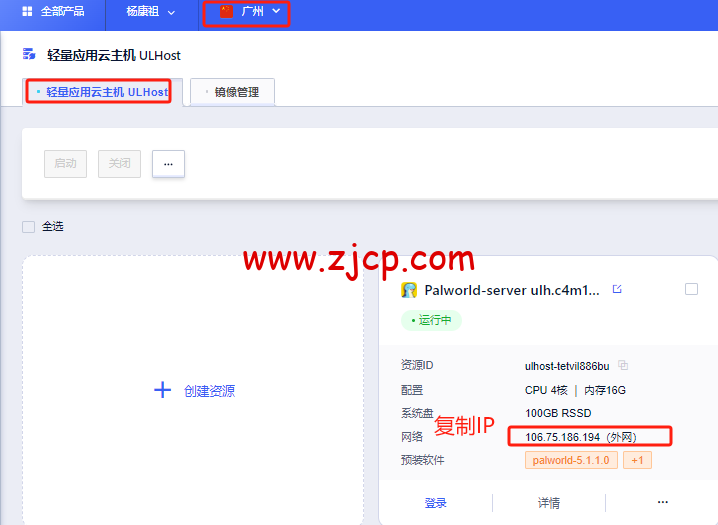Select IP 106.75.186.194 (外网) text
The width and height of the screenshot is (718, 525).
[x=581, y=437]
